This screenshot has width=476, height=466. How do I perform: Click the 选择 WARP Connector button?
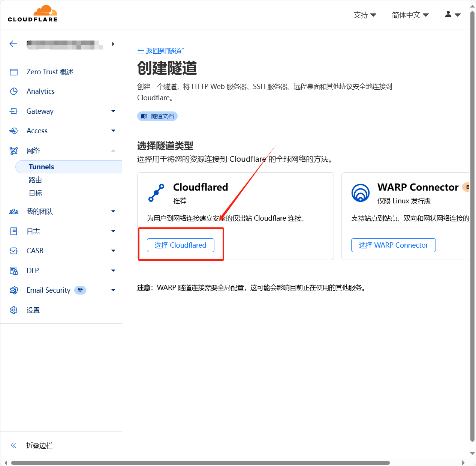coord(393,245)
